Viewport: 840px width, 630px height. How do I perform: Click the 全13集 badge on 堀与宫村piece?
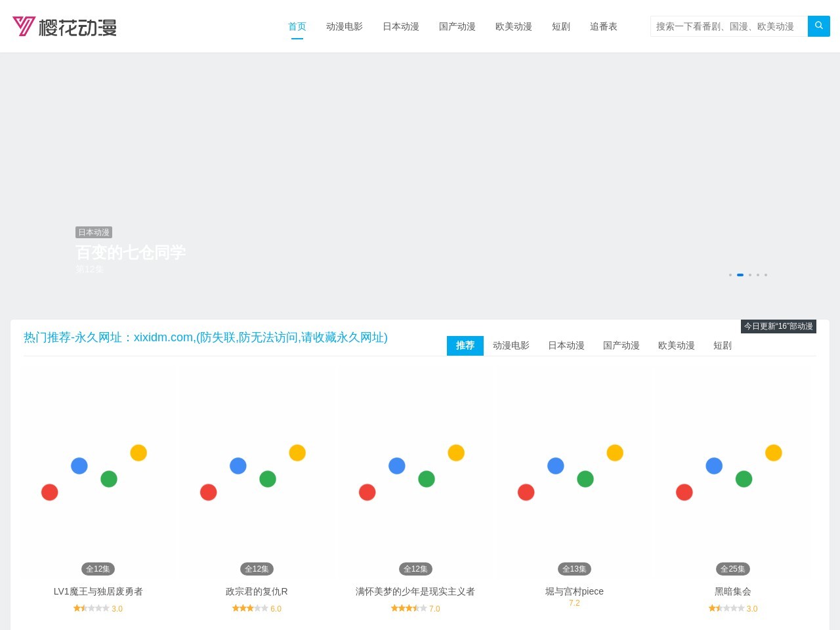pyautogui.click(x=574, y=569)
